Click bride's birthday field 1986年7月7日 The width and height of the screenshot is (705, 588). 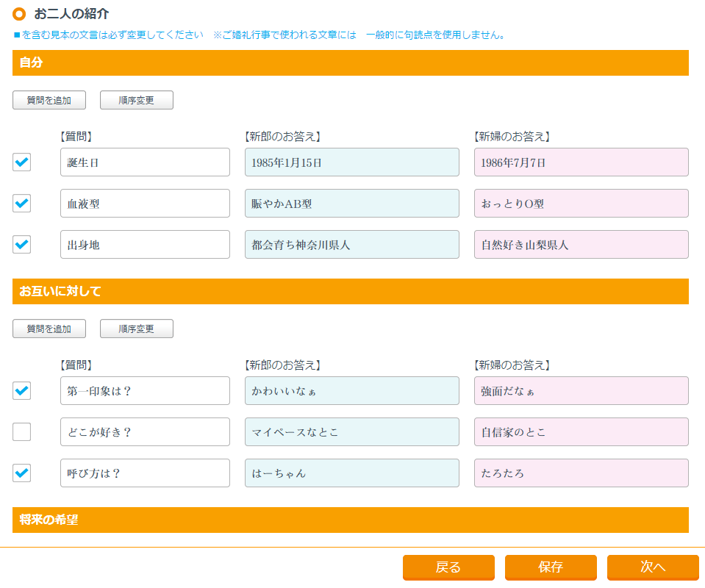[x=581, y=162]
